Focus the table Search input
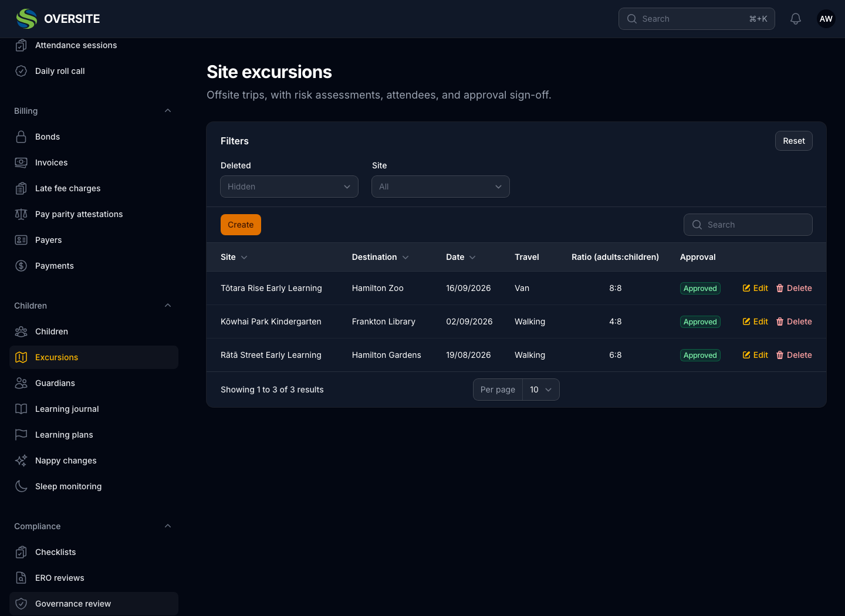This screenshot has height=616, width=845. point(748,225)
